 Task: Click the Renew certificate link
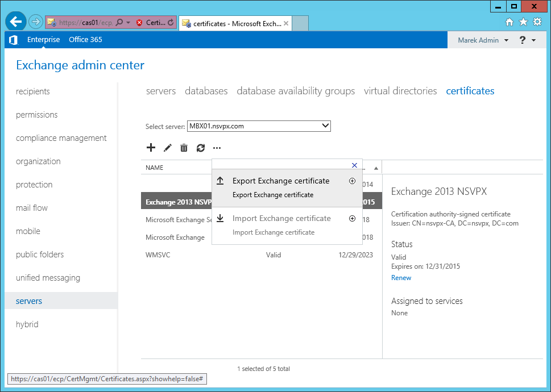[401, 278]
